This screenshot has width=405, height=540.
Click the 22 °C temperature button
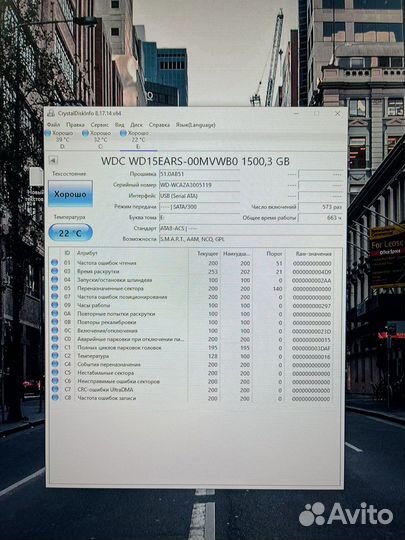point(71,233)
